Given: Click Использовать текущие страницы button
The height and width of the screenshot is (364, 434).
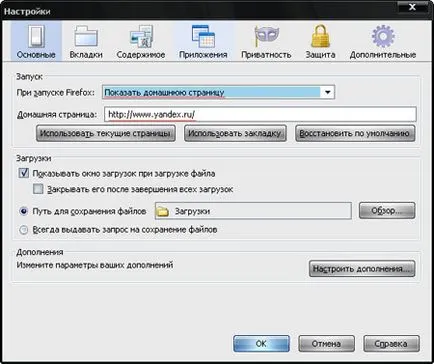Looking at the screenshot, I should 106,134.
